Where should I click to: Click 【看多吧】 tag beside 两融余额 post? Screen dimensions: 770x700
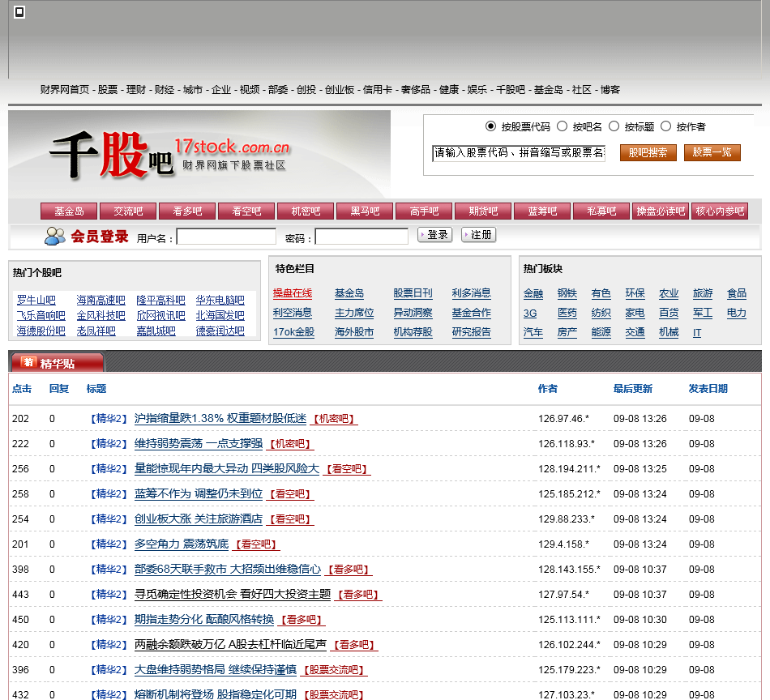tap(354, 645)
